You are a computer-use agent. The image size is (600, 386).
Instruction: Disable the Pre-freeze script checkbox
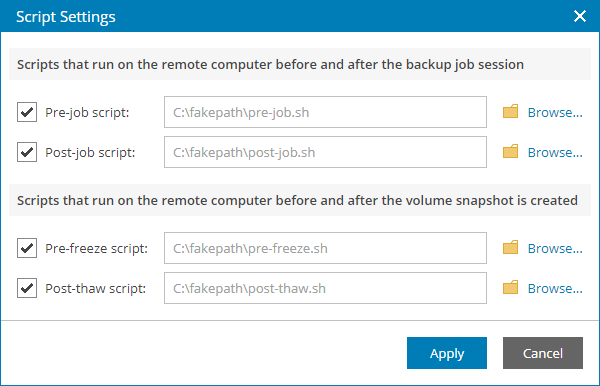27,248
